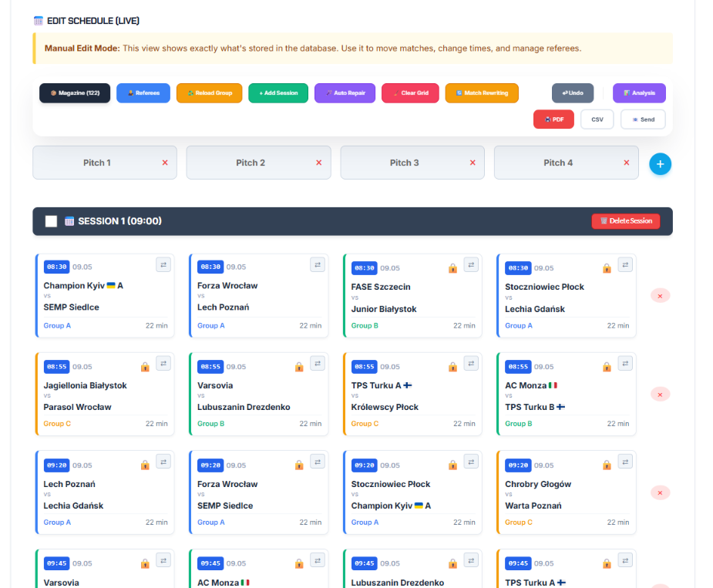Delete the 09:20 row using red X circle
The width and height of the screenshot is (713, 588).
click(x=660, y=493)
